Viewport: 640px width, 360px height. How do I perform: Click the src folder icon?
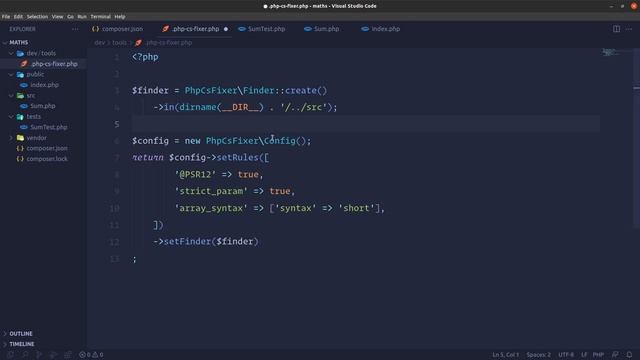(x=20, y=96)
